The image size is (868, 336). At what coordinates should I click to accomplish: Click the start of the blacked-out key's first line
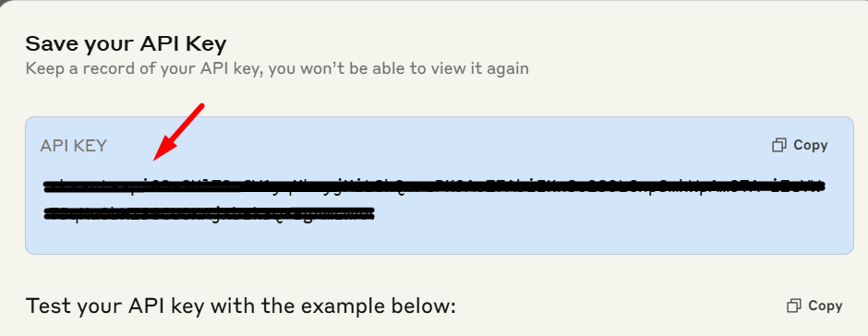tap(49, 186)
